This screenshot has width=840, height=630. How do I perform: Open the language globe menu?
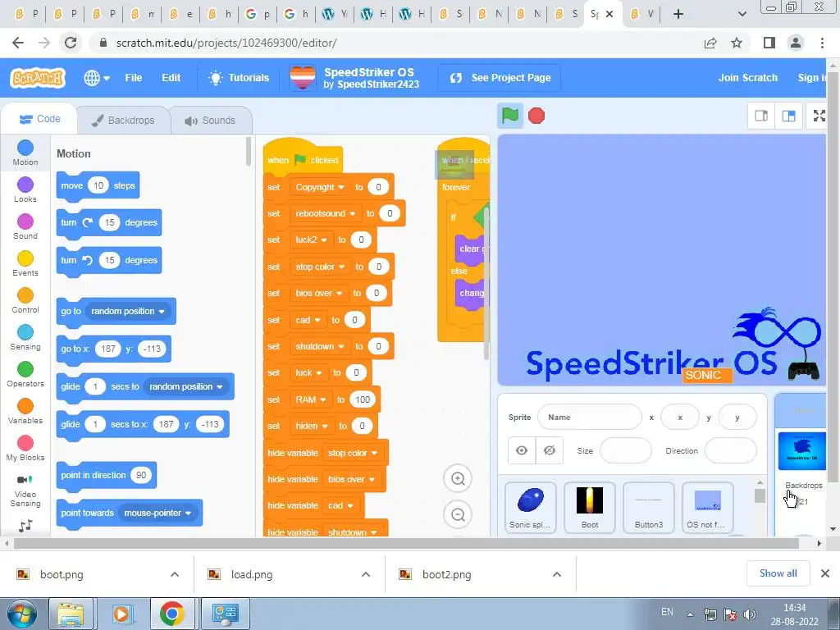click(x=97, y=78)
